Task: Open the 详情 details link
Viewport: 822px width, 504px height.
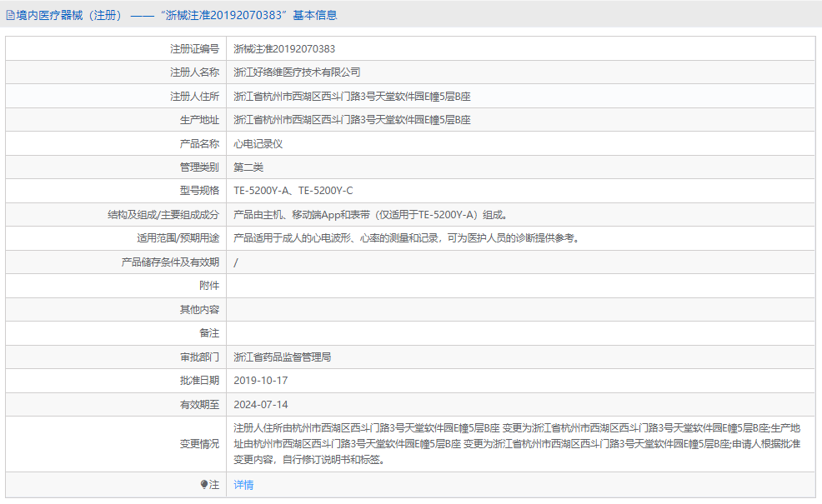Action: tap(243, 485)
